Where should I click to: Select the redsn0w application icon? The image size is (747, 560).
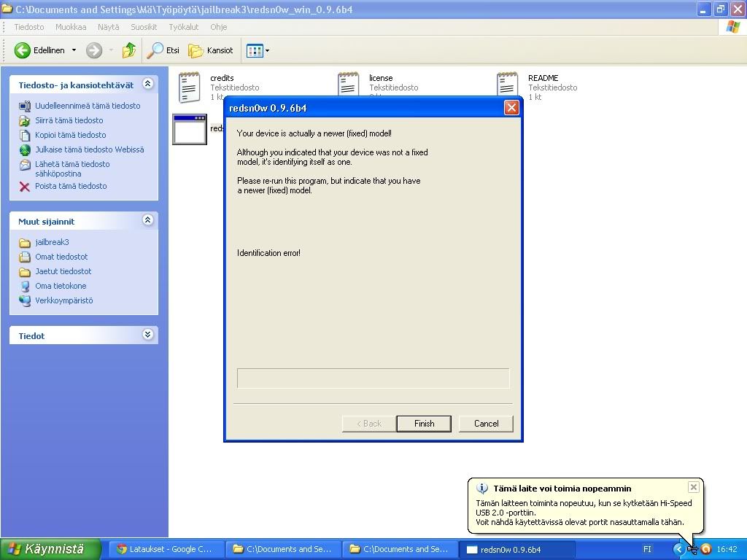click(190, 129)
